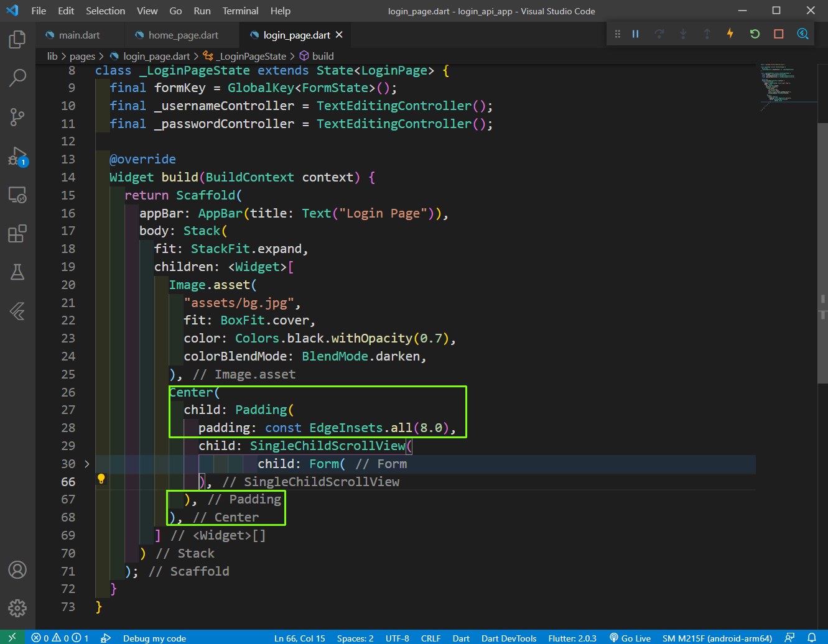
Task: Click Ln 66, Col 15 cursor position
Action: pyautogui.click(x=300, y=638)
